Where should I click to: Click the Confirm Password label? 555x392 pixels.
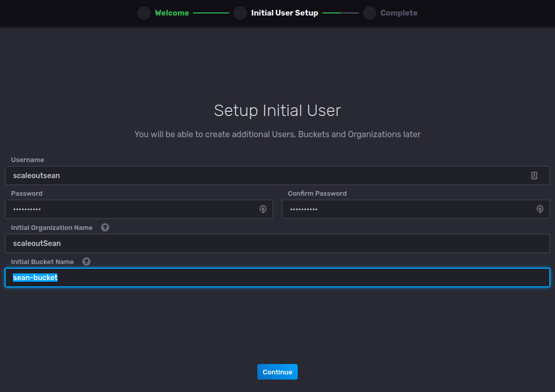(x=317, y=193)
